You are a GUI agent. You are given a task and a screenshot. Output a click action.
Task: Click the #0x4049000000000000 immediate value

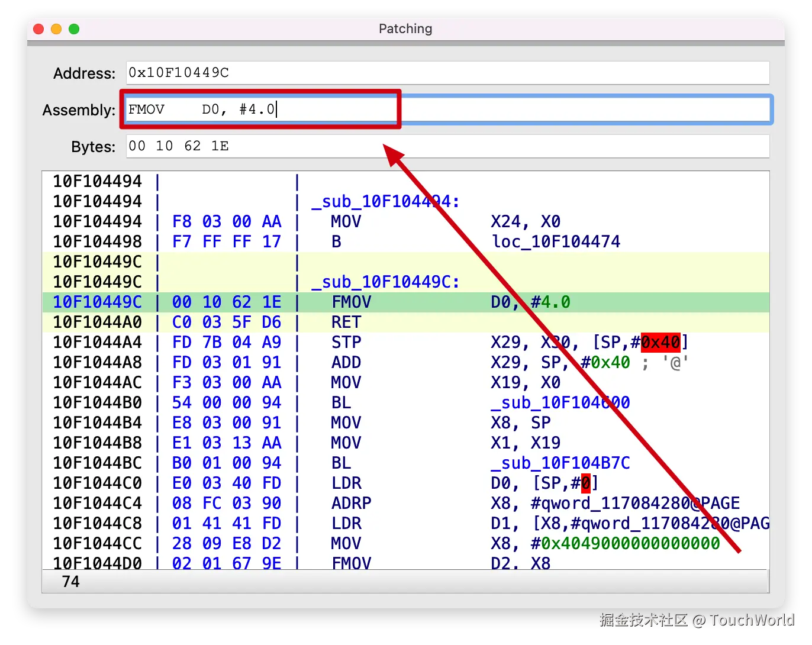tap(626, 543)
